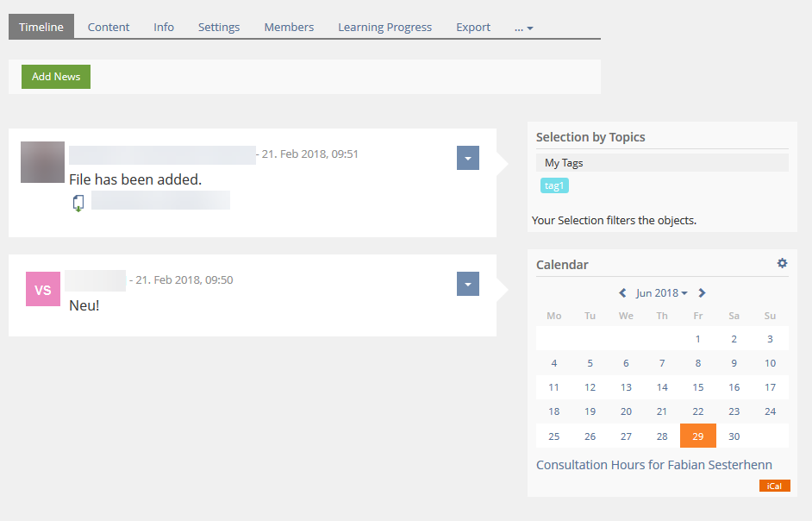Click the blurred user profile picture
Screen dimensions: 812x521
[x=42, y=162]
